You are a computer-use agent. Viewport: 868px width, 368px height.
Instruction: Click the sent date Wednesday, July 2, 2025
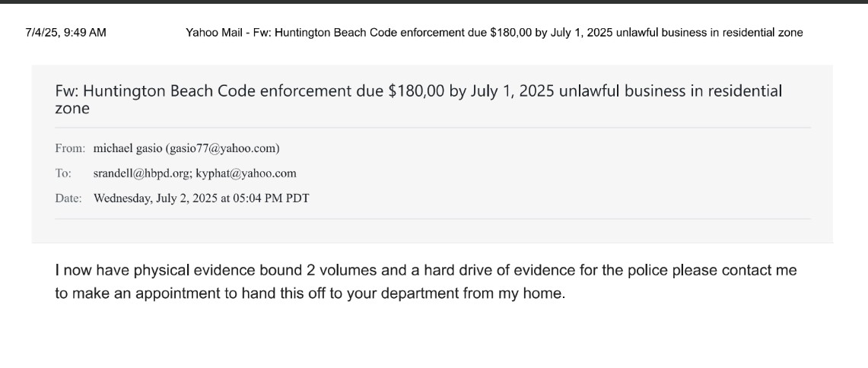point(155,198)
